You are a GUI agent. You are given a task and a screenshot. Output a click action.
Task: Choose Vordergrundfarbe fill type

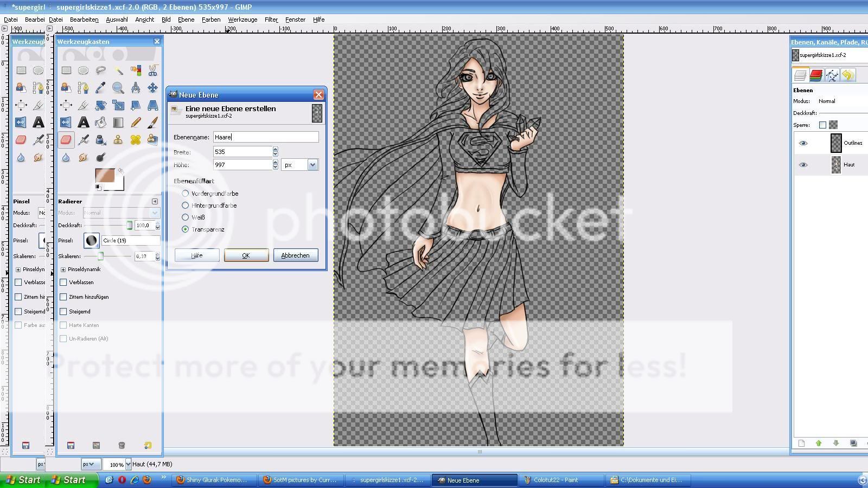tap(186, 193)
